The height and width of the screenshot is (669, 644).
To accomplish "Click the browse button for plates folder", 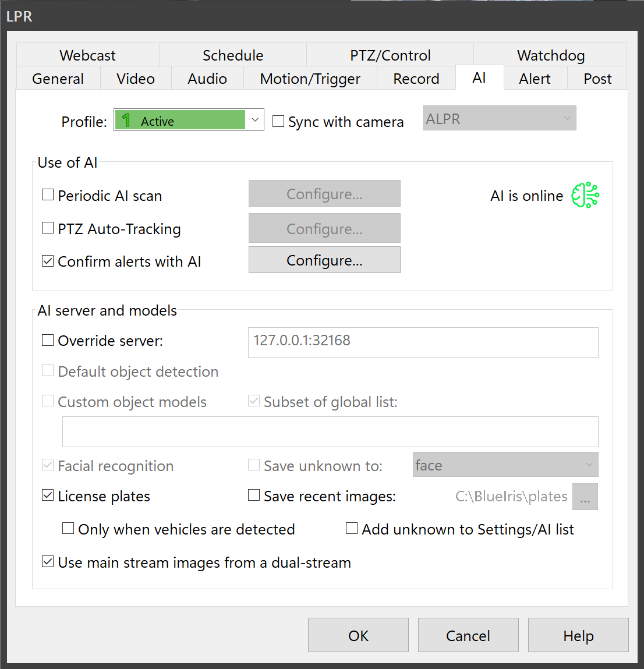I will coord(585,497).
